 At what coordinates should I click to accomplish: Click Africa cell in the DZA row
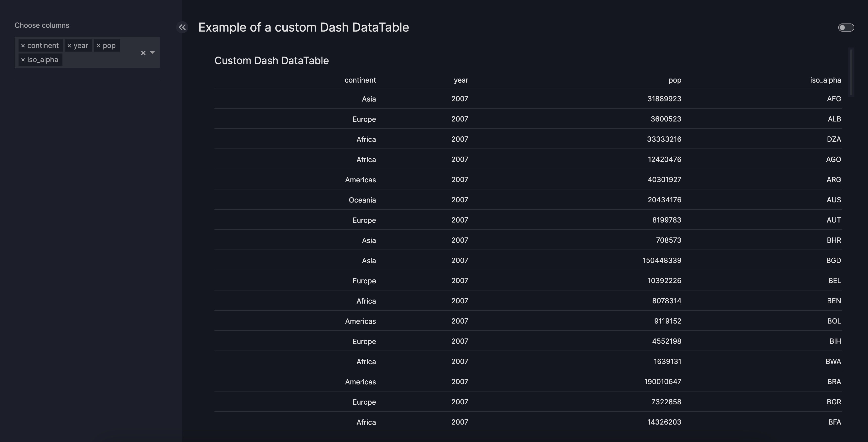coord(366,140)
